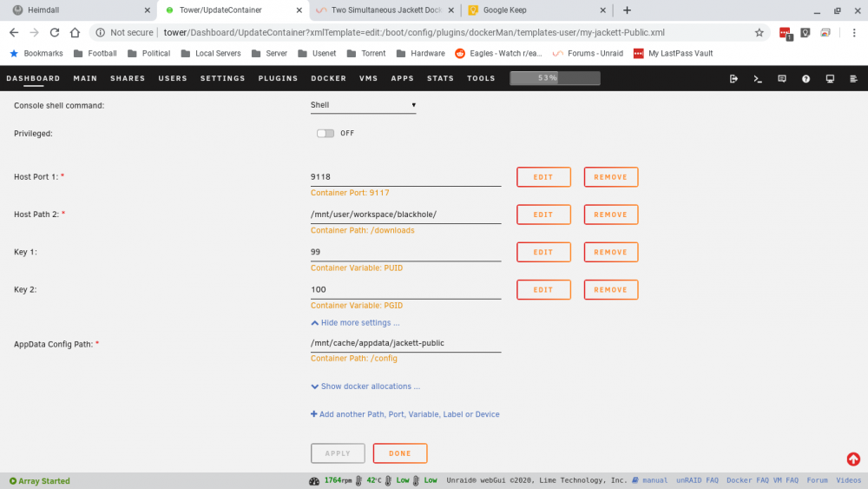Click EDIT for Host Path 2
The width and height of the screenshot is (868, 489).
pos(543,215)
